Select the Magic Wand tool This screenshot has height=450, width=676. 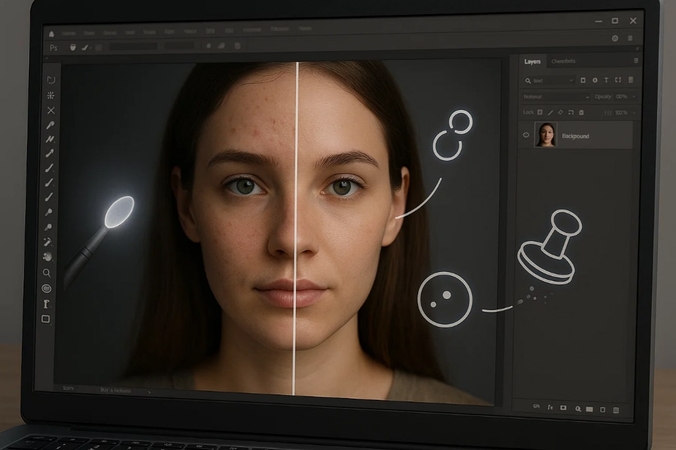pyautogui.click(x=50, y=95)
